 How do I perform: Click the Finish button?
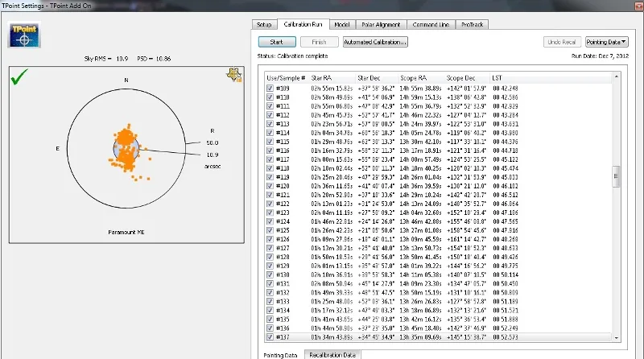click(319, 42)
